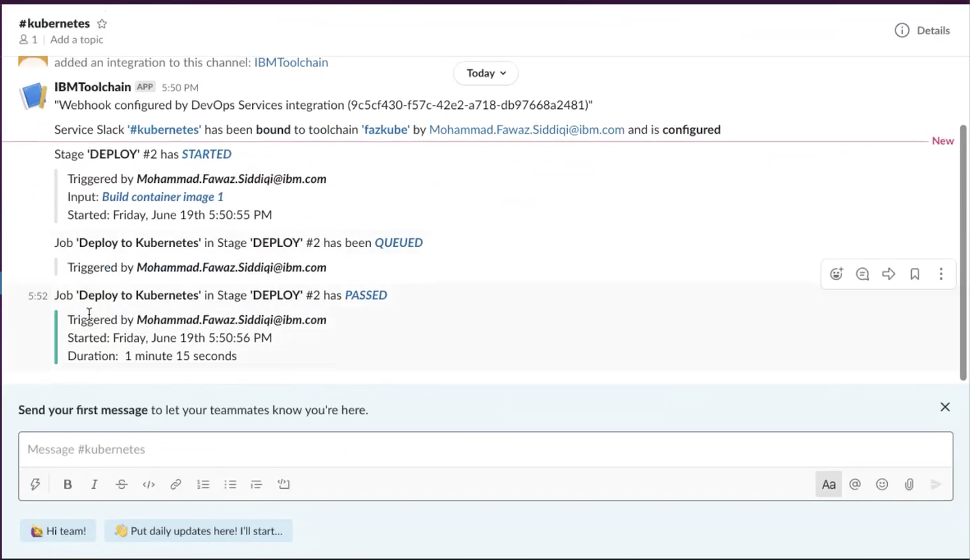
Task: Star the #kubernetes channel
Action: pyautogui.click(x=102, y=23)
